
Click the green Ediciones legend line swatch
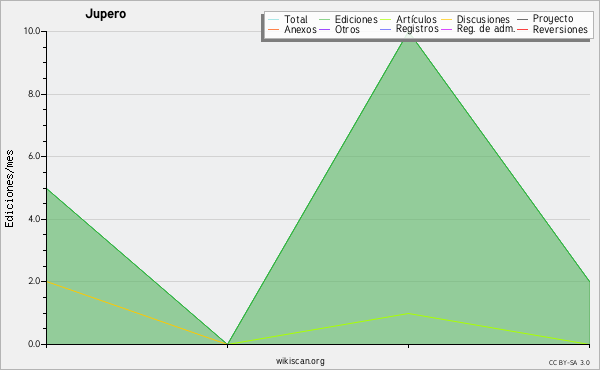tap(324, 20)
